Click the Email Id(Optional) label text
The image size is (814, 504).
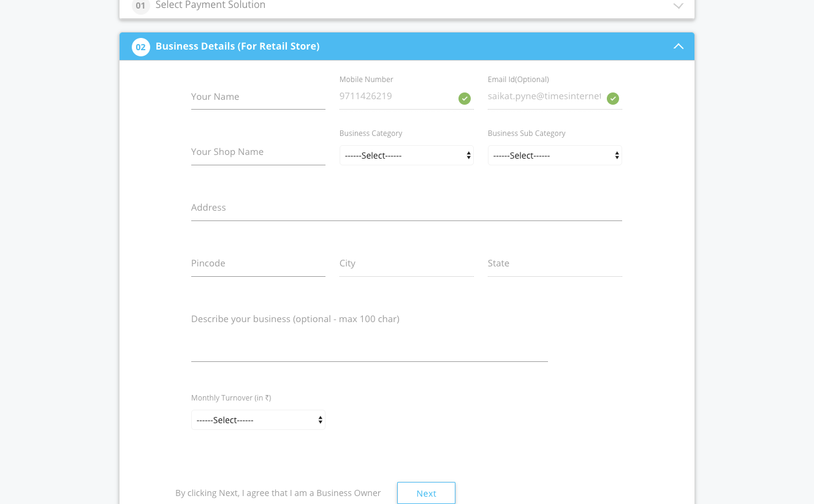click(519, 80)
